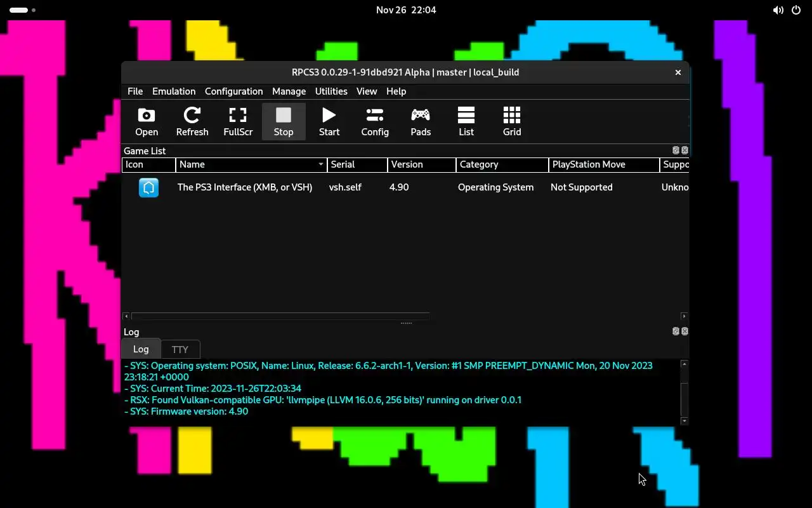
Task: Open the View menu
Action: point(367,91)
